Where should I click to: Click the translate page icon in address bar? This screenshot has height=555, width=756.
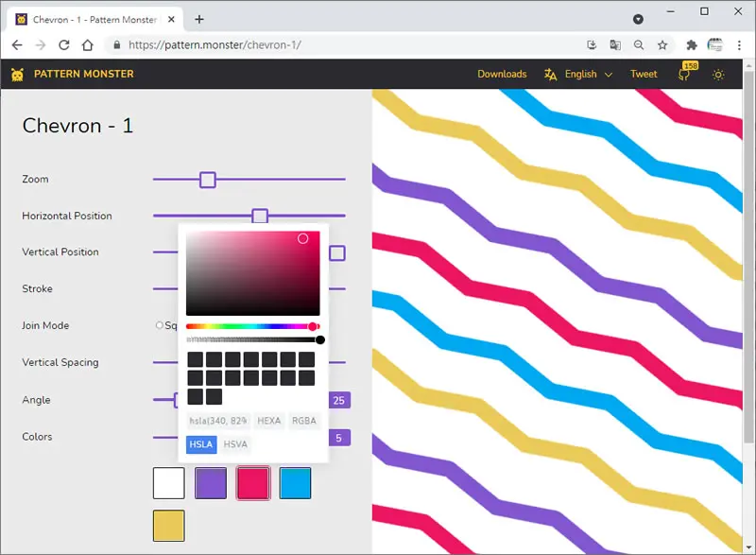click(x=615, y=45)
